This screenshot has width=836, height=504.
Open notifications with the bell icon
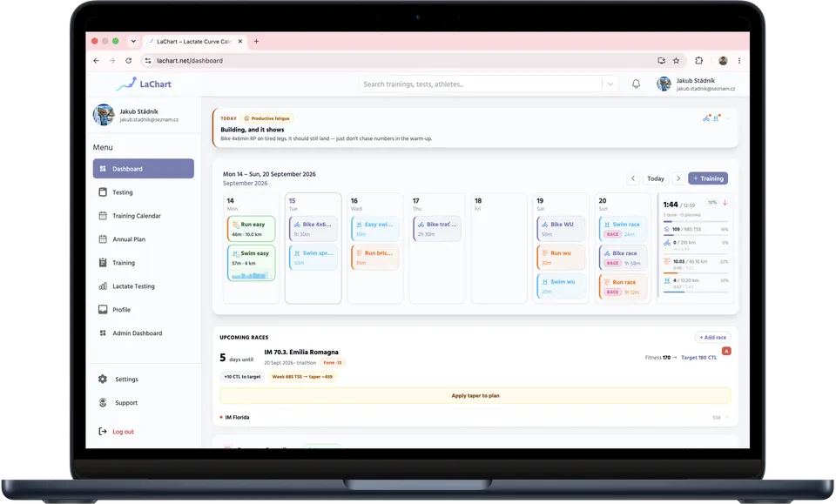pyautogui.click(x=636, y=84)
